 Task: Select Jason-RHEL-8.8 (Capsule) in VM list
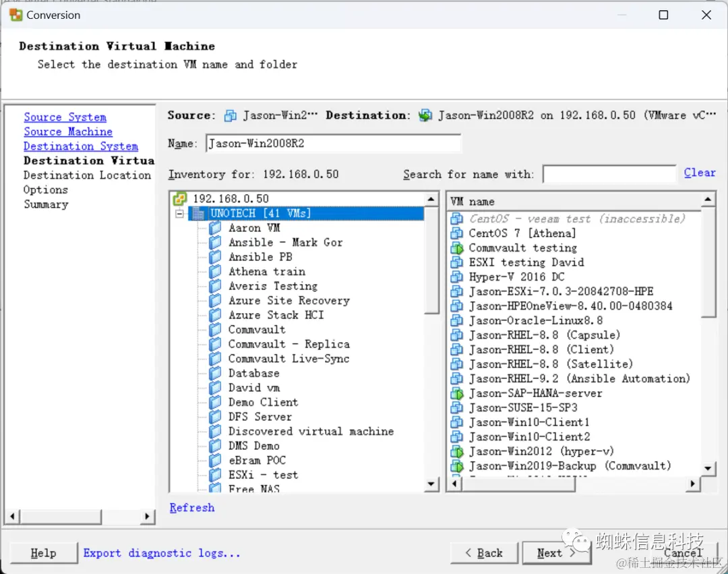[x=545, y=335]
